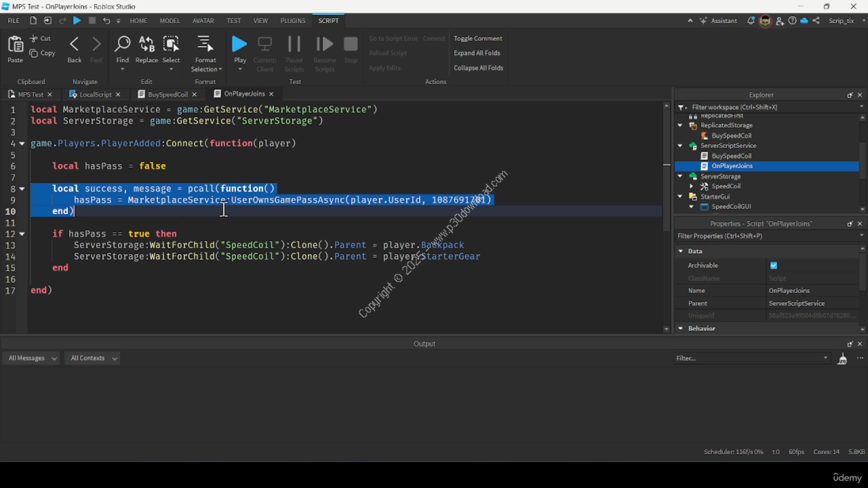Click the Filter workspace search field
This screenshot has width=868, height=488.
(770, 107)
